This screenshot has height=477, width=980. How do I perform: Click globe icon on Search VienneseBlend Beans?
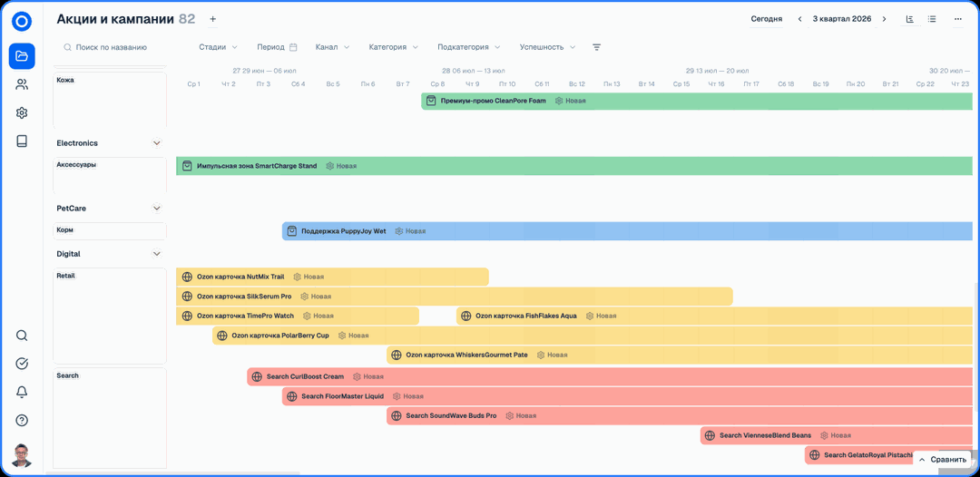click(x=710, y=435)
